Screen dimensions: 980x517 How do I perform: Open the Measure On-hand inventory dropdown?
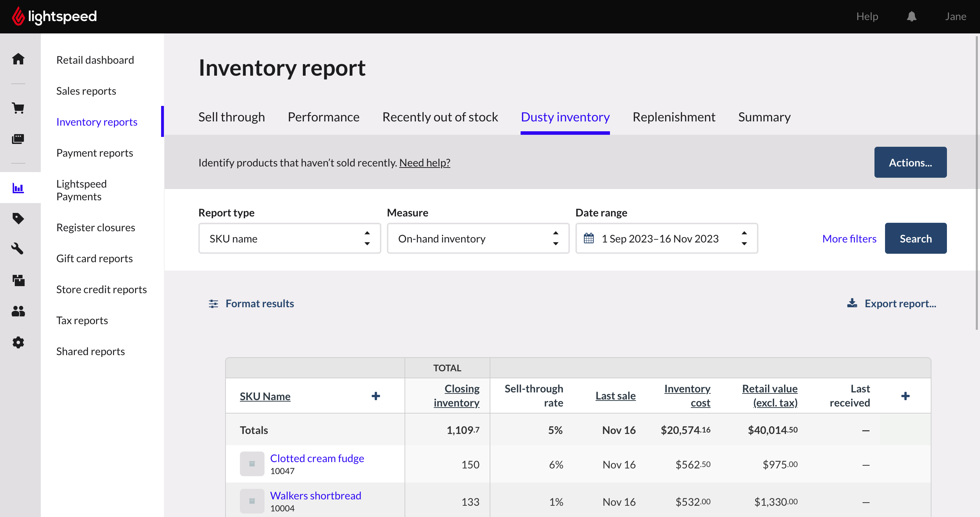tap(478, 238)
